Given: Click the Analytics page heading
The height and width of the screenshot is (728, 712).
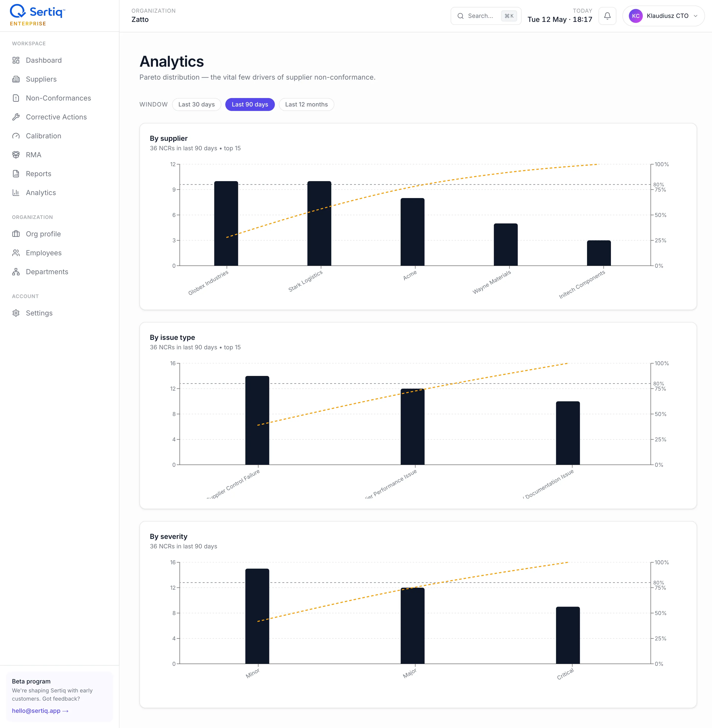Looking at the screenshot, I should pyautogui.click(x=172, y=62).
